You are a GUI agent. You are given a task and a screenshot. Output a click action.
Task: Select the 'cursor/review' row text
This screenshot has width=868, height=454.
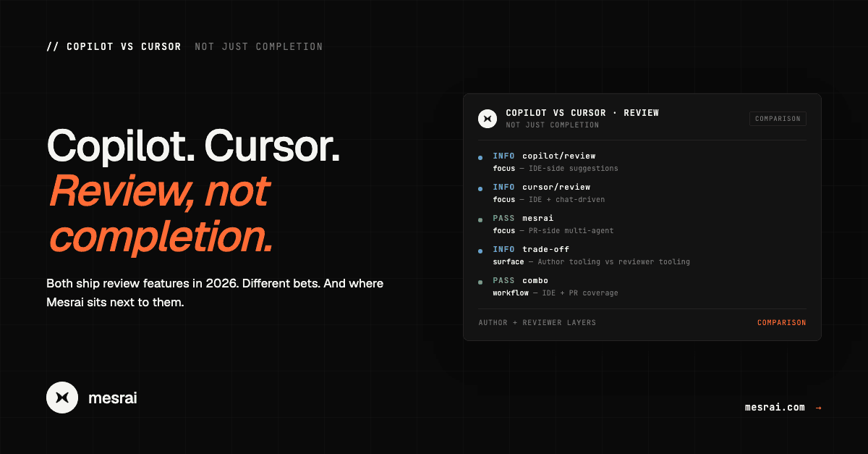pos(556,187)
